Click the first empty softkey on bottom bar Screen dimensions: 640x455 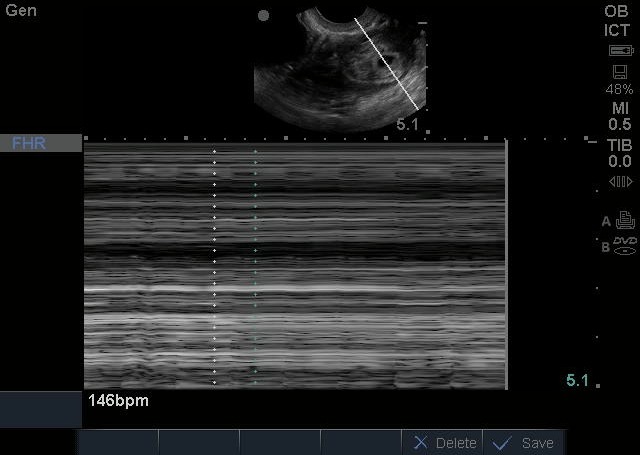[119, 442]
